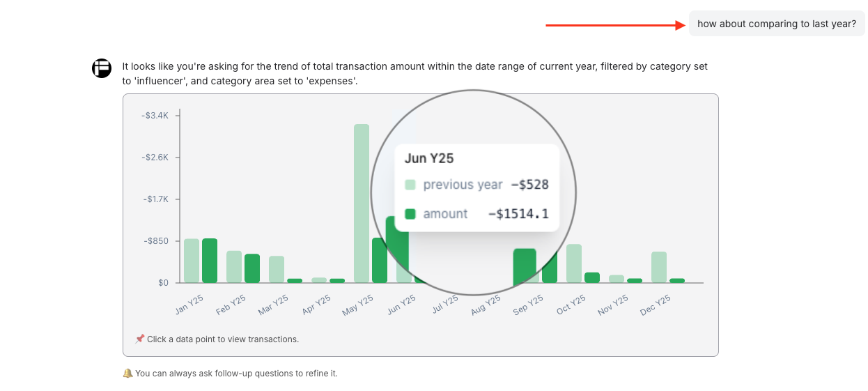Click the tall May Y25 previous year bar

coord(362,203)
